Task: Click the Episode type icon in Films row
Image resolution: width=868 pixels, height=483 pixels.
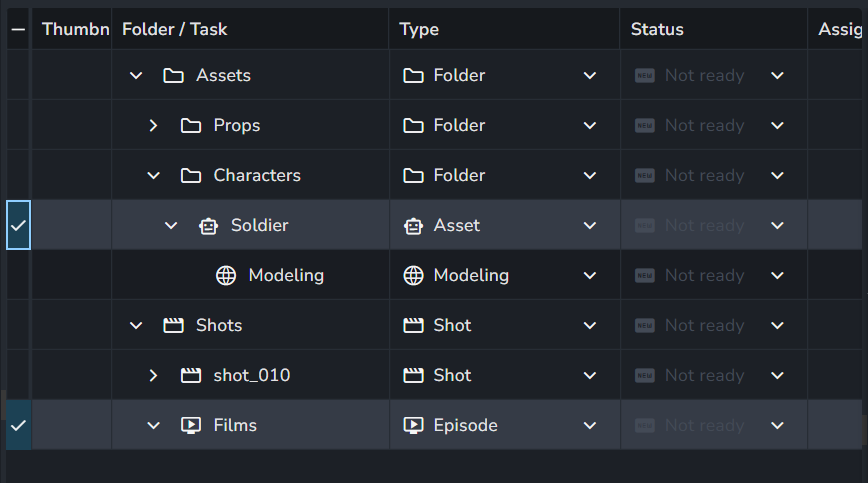Action: point(413,425)
